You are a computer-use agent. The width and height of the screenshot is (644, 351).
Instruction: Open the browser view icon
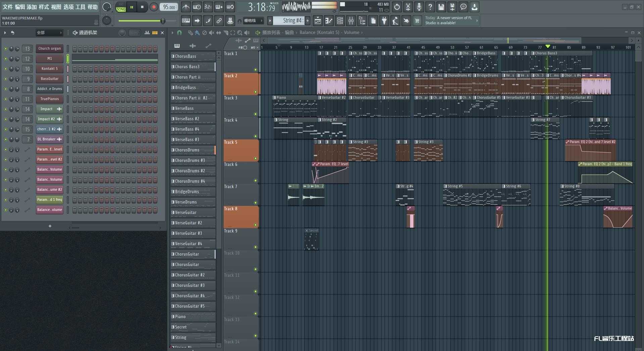362,21
